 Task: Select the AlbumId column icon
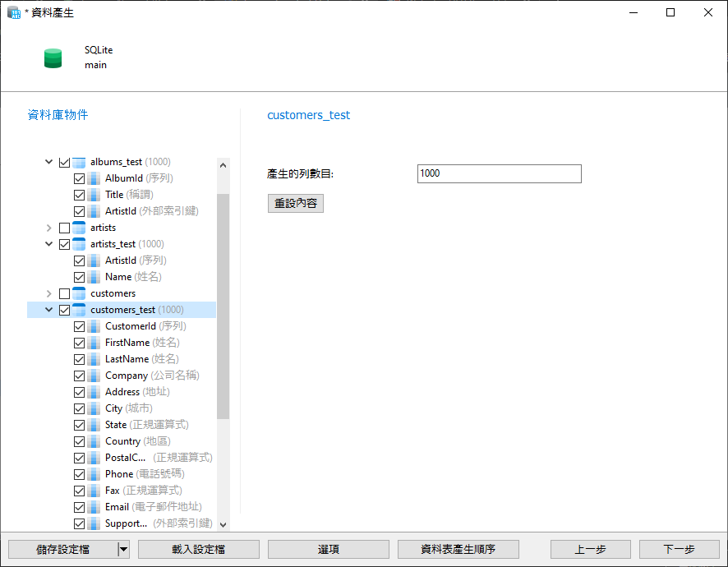pyautogui.click(x=94, y=178)
